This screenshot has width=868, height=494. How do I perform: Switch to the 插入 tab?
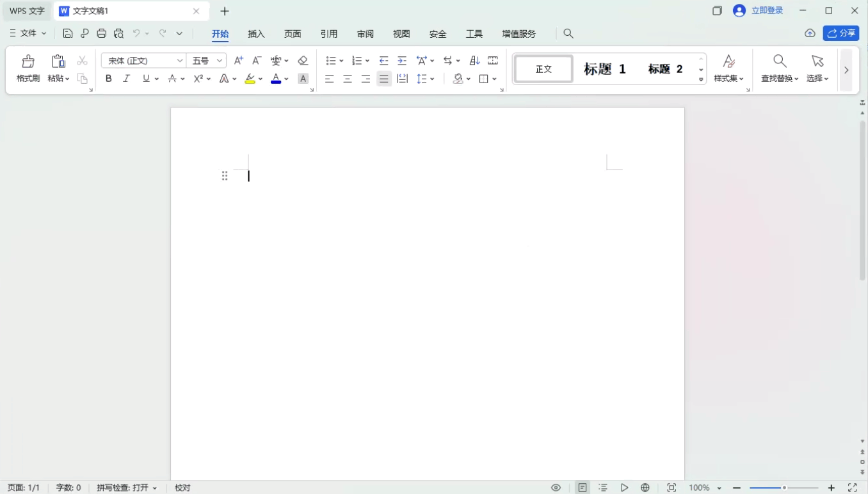(256, 34)
